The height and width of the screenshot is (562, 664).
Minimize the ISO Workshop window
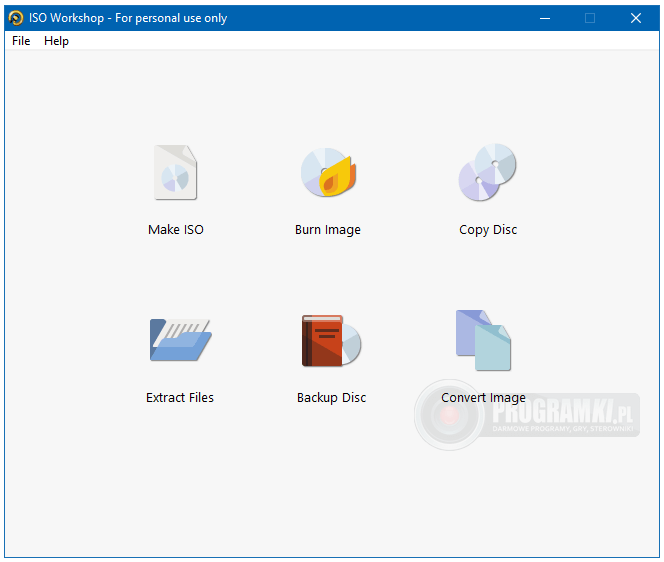pos(545,18)
